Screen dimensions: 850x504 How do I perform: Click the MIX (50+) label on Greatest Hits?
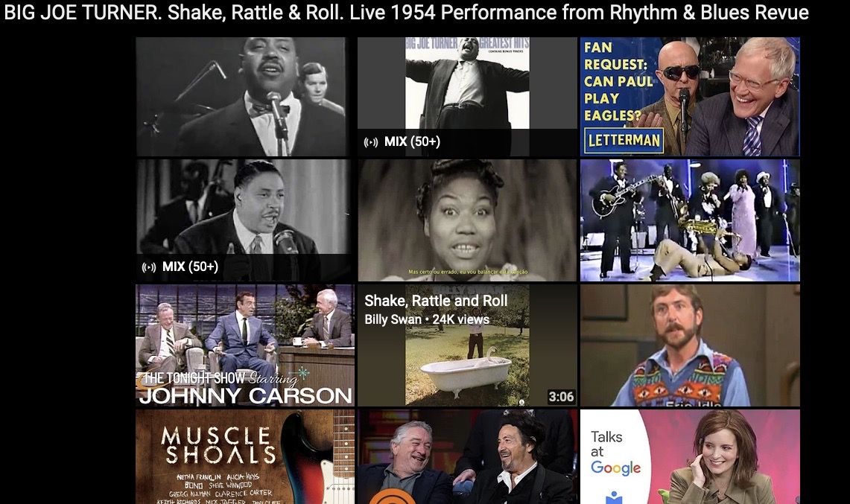412,142
